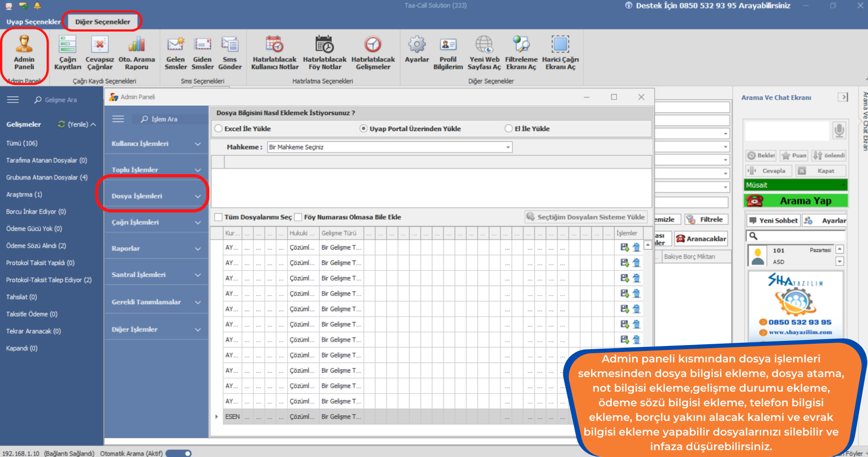
Task: Click notification bell in title bar
Action: coord(37,6)
